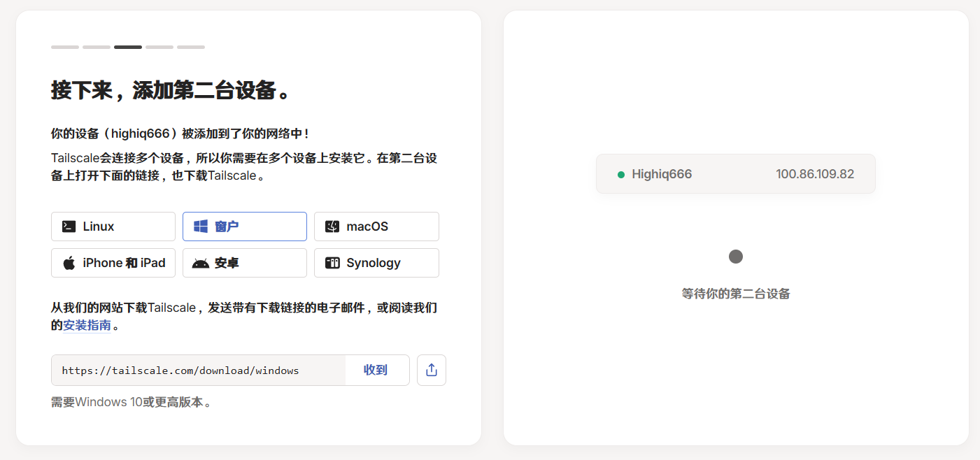Click the green online status dot for Highiq666
Screen dimensions: 980x460
621,175
